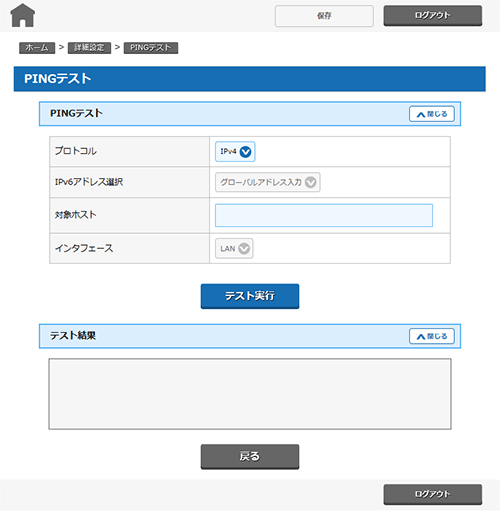The width and height of the screenshot is (500, 517).
Task: Open the LAN interface dropdown
Action: 234,248
